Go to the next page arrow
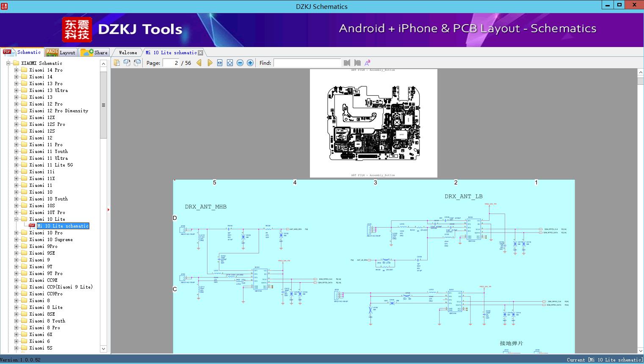 210,63
